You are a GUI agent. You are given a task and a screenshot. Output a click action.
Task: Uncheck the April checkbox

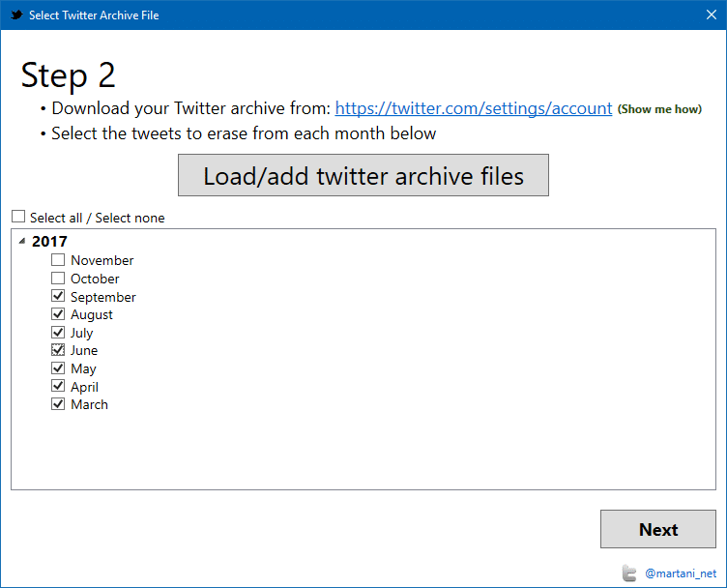coord(58,386)
